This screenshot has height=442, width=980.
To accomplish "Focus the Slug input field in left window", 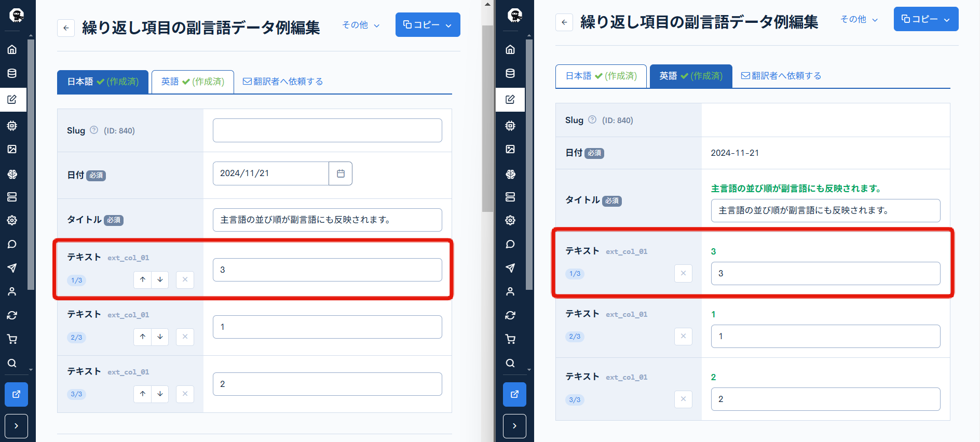I will pos(328,130).
